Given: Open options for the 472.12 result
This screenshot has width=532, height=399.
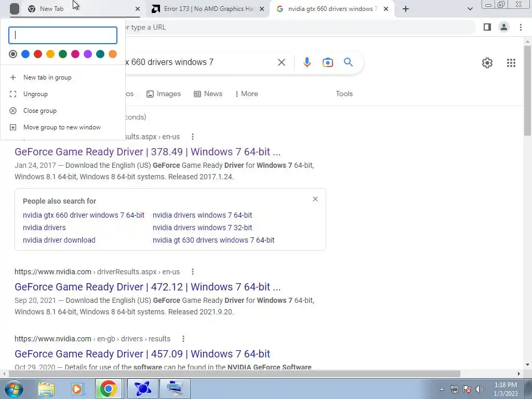Looking at the screenshot, I should (x=192, y=272).
